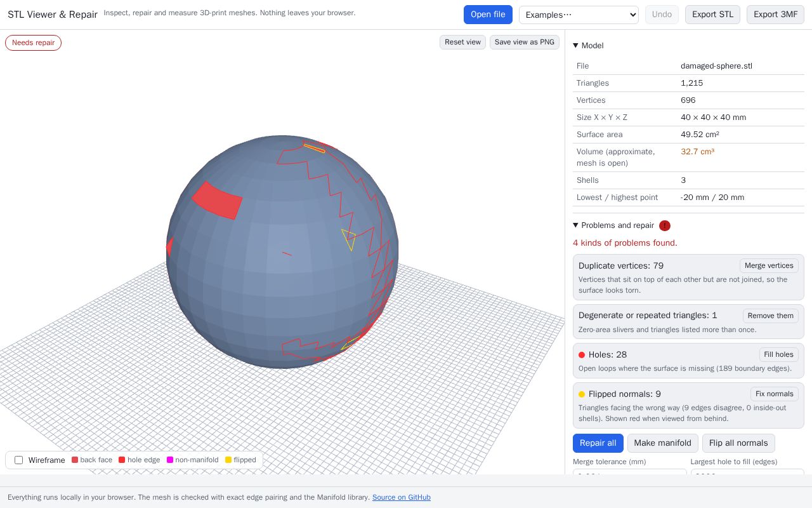The width and height of the screenshot is (812, 508).
Task: Click the yellow flipped legend swatch
Action: tap(228, 460)
